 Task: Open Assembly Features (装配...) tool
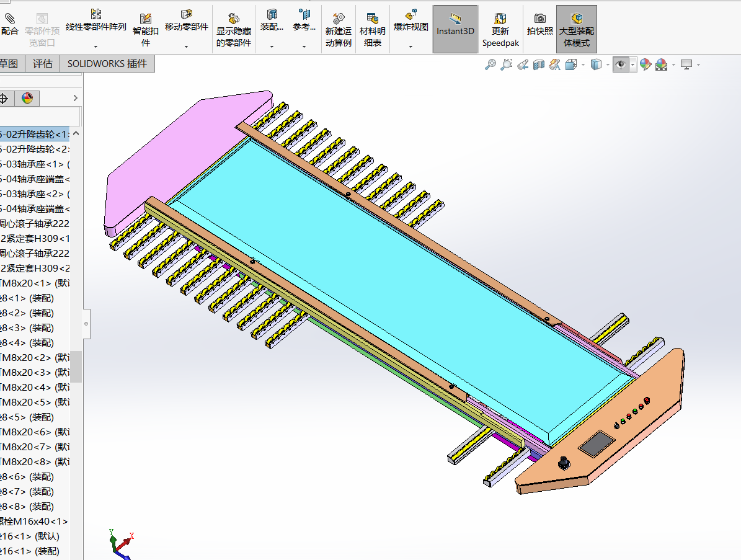[x=272, y=21]
